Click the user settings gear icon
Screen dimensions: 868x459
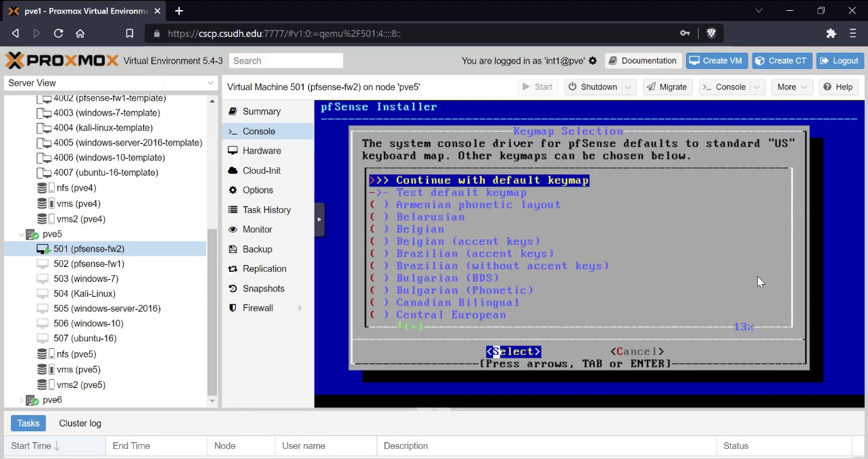click(x=593, y=61)
